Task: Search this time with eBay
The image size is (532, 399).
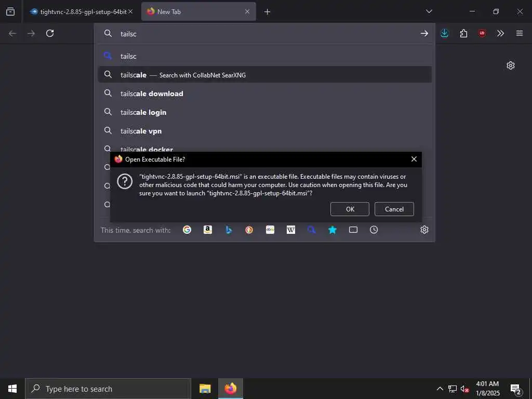Action: (x=270, y=230)
